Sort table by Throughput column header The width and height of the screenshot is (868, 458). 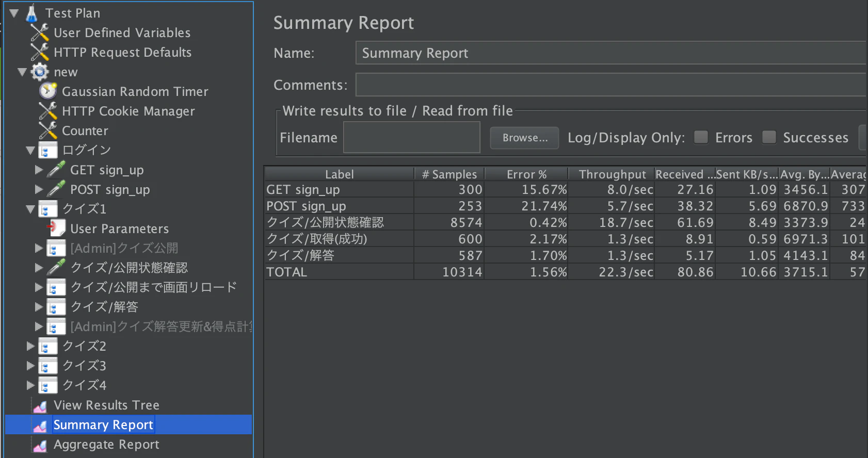612,174
